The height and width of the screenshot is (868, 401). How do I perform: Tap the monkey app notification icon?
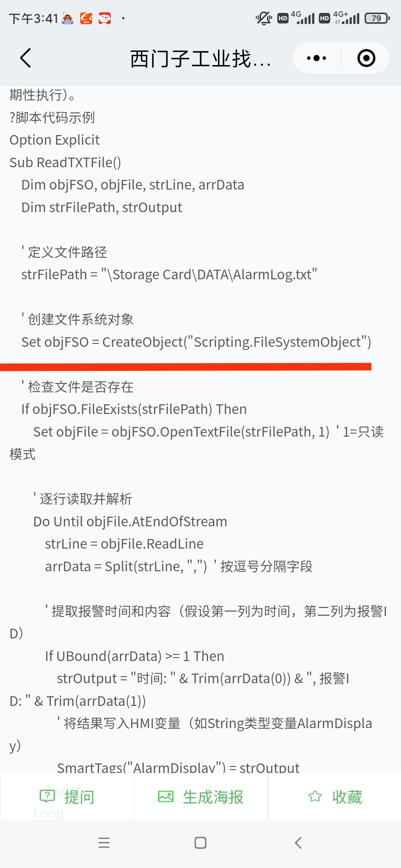[68, 18]
